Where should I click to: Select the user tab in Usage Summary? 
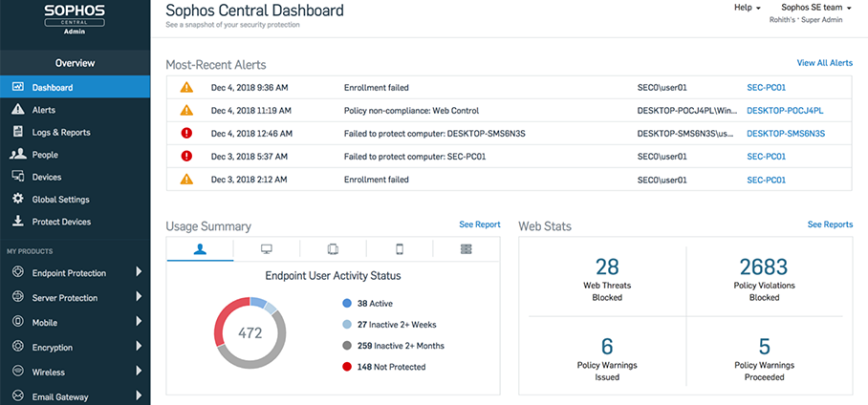point(200,249)
